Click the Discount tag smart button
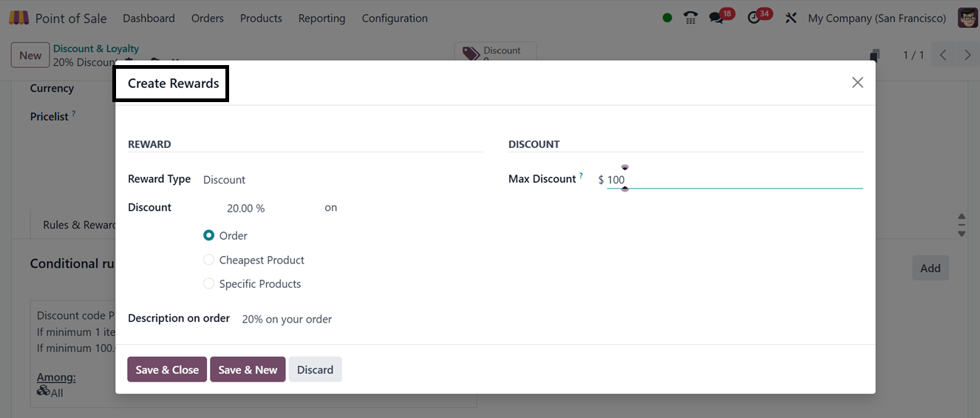 494,52
